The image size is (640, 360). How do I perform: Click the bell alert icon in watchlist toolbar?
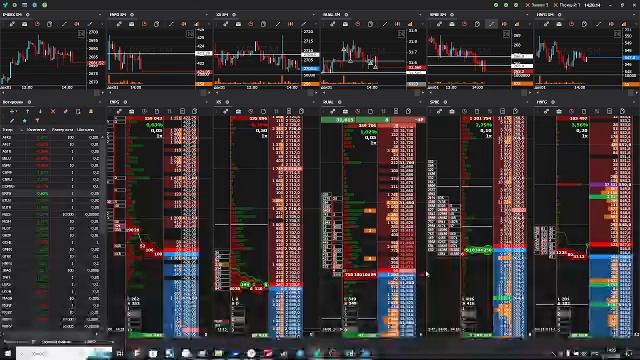pyautogui.click(x=91, y=111)
